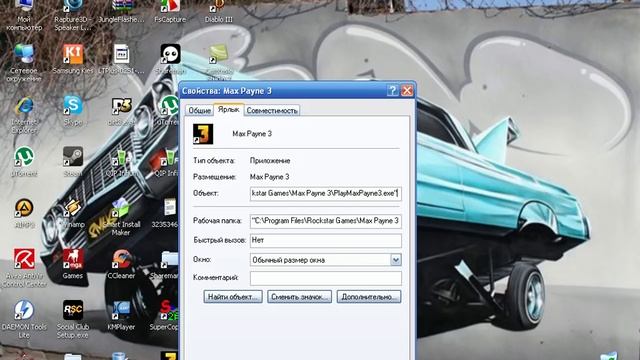Viewport: 640px width, 360px height.
Task: Click the empty Комментарий field
Action: [x=325, y=278]
